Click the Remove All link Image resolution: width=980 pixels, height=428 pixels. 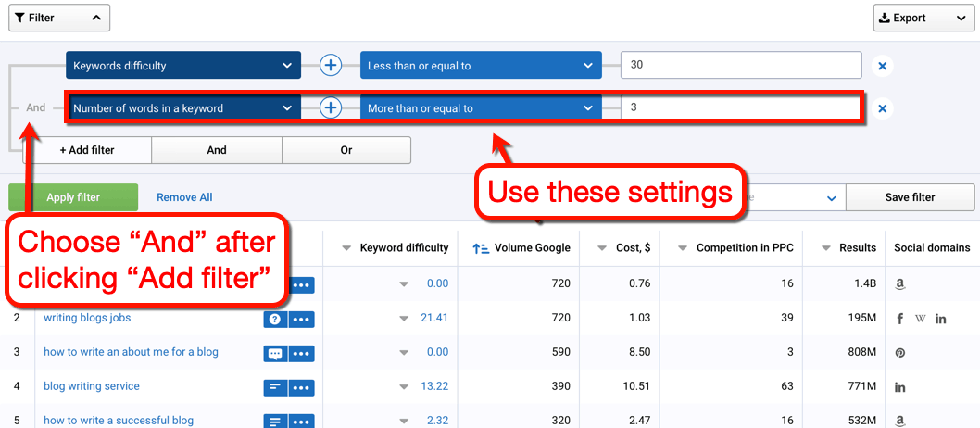184,197
